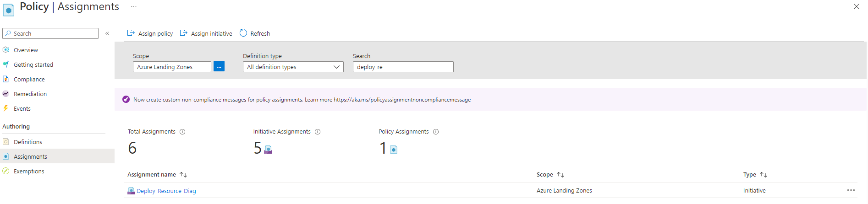Sort by Scope column
868x204 pixels.
[x=550, y=175]
